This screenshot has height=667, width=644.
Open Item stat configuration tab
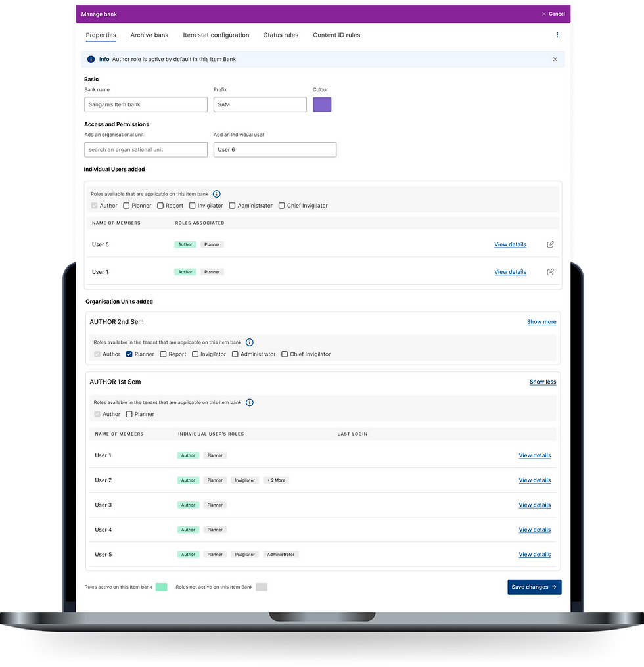coord(216,35)
